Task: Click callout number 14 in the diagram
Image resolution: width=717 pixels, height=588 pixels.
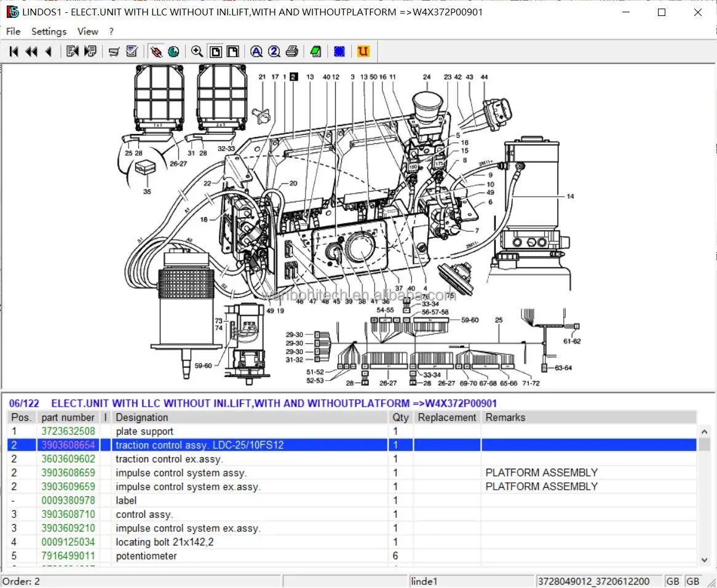Action: point(570,196)
